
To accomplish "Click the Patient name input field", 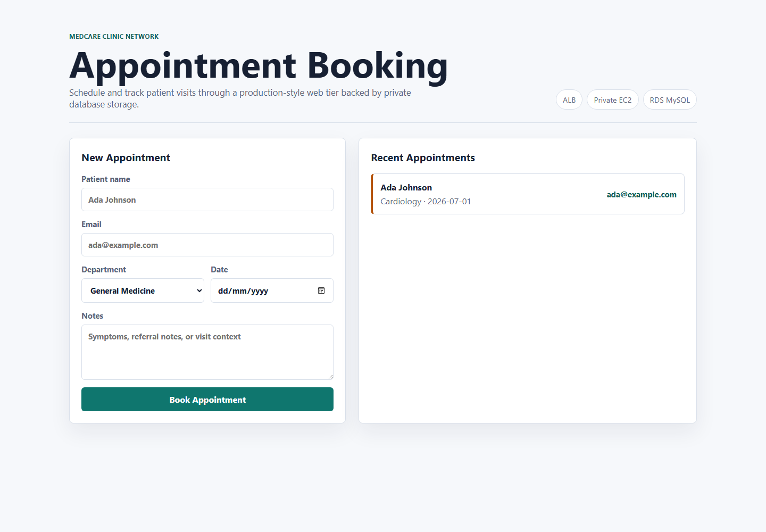I will click(x=207, y=199).
